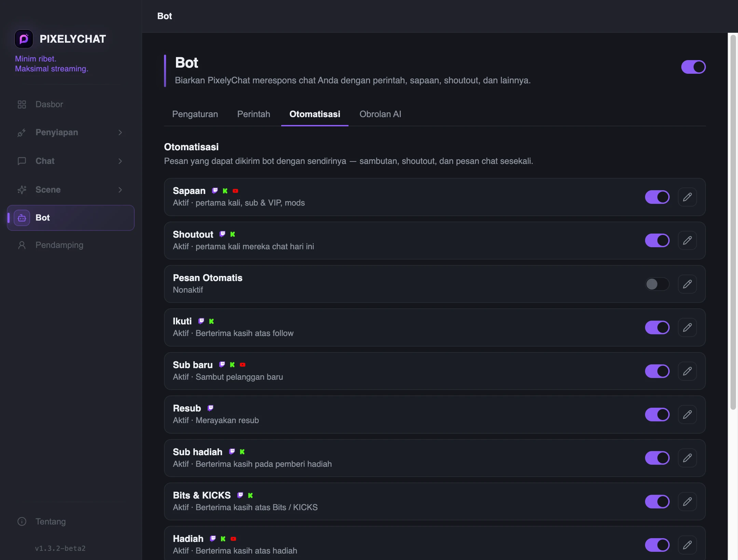Image resolution: width=738 pixels, height=560 pixels.
Task: Open Pendamping in the sidebar
Action: (x=71, y=245)
